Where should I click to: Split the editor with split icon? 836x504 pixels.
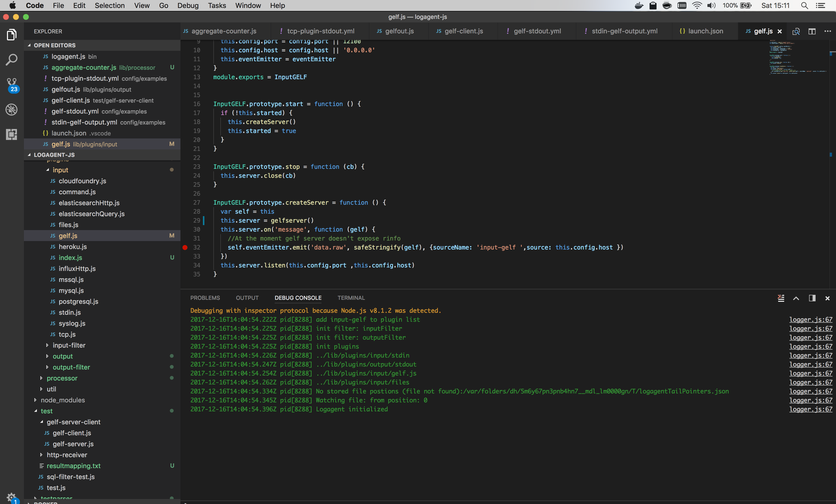coord(812,32)
